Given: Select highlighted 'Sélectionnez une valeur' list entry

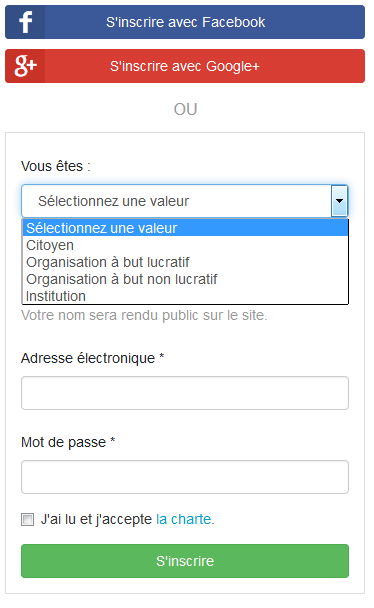Looking at the screenshot, I should click(186, 228).
